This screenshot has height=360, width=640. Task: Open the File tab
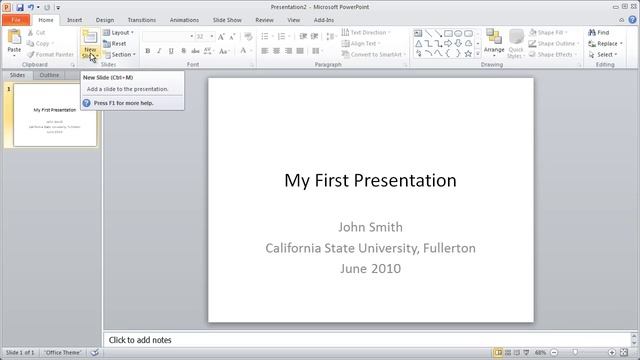pos(16,20)
